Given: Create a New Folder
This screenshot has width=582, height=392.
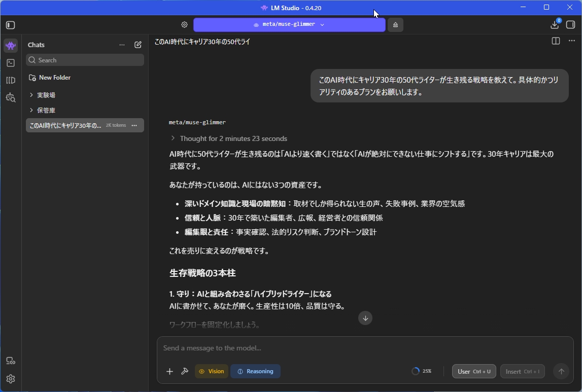Looking at the screenshot, I should 50,78.
